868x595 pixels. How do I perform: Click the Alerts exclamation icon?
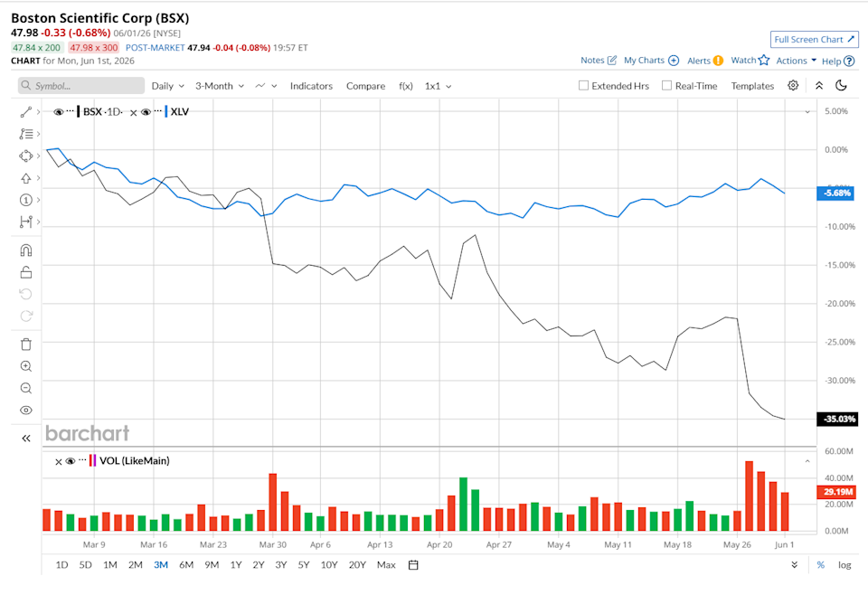(x=717, y=61)
